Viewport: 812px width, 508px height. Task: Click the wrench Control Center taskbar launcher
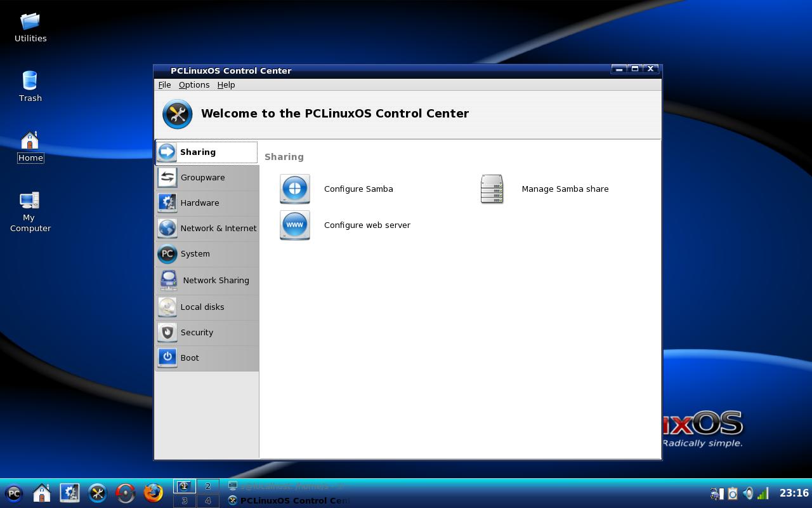pyautogui.click(x=98, y=493)
